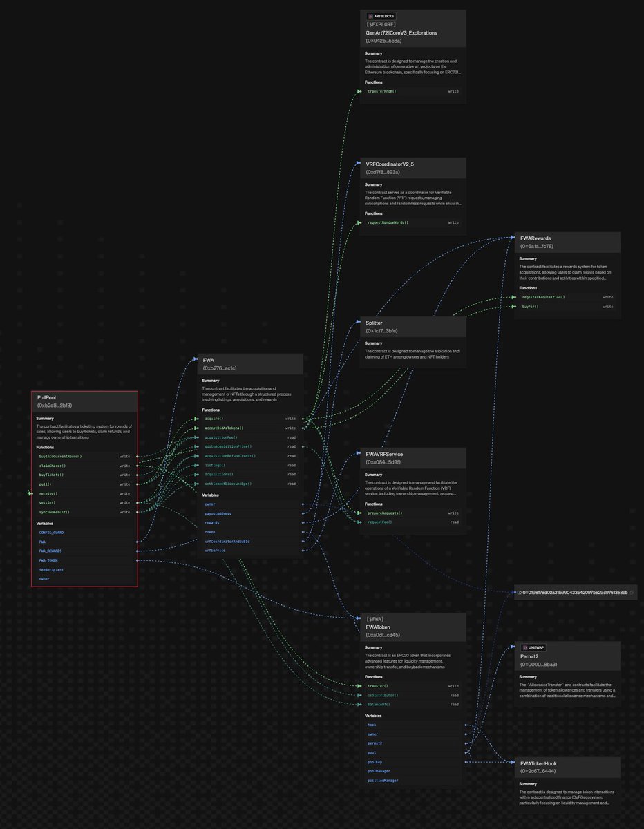Click the FWARewards address (0x6a1a...fc78)
The width and height of the screenshot is (644, 829).
click(x=537, y=246)
